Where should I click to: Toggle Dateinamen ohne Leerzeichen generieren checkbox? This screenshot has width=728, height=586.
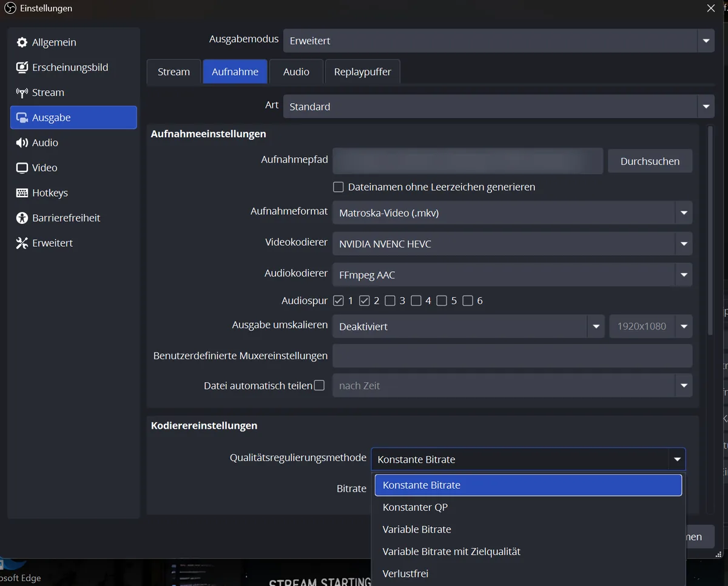[x=339, y=187]
